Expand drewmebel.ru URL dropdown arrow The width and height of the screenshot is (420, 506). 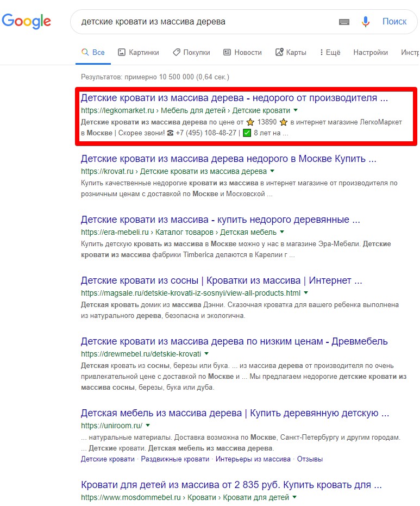click(206, 354)
